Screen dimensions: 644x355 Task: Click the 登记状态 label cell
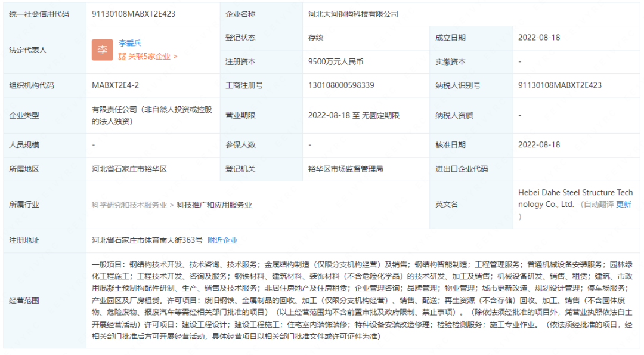point(261,38)
